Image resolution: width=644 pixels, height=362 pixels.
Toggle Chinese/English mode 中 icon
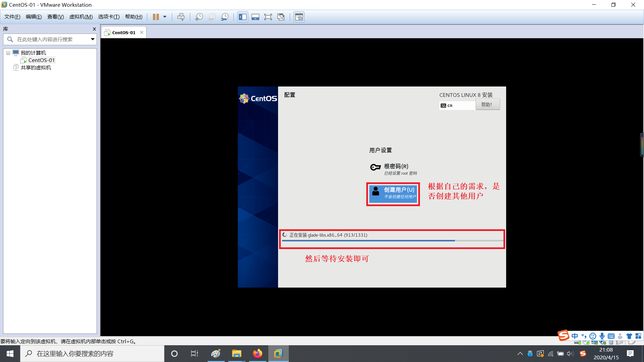click(575, 336)
